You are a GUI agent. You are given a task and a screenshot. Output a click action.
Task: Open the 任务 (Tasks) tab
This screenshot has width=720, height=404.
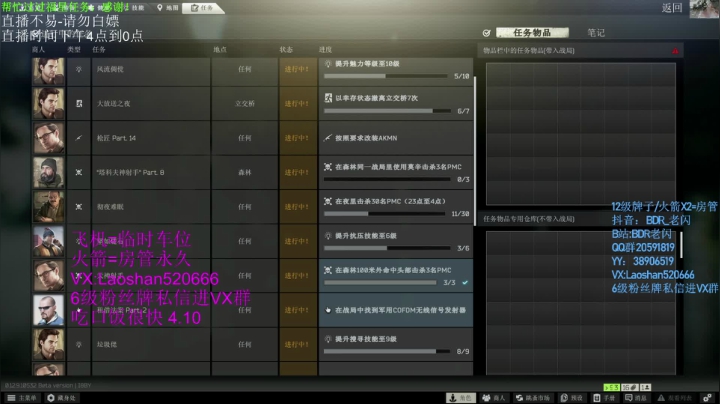202,8
